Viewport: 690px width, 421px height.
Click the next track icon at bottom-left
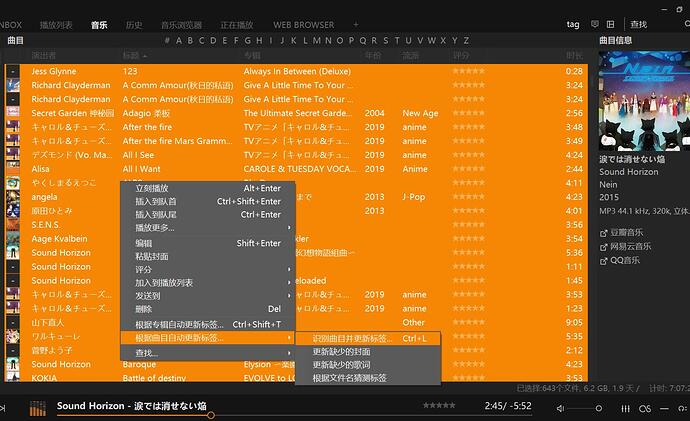3,408
